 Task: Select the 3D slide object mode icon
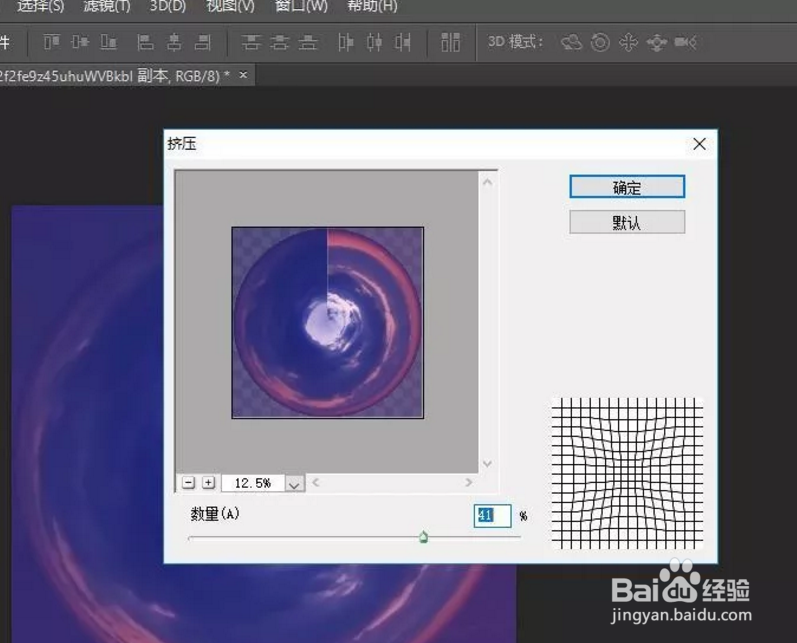pyautogui.click(x=657, y=42)
